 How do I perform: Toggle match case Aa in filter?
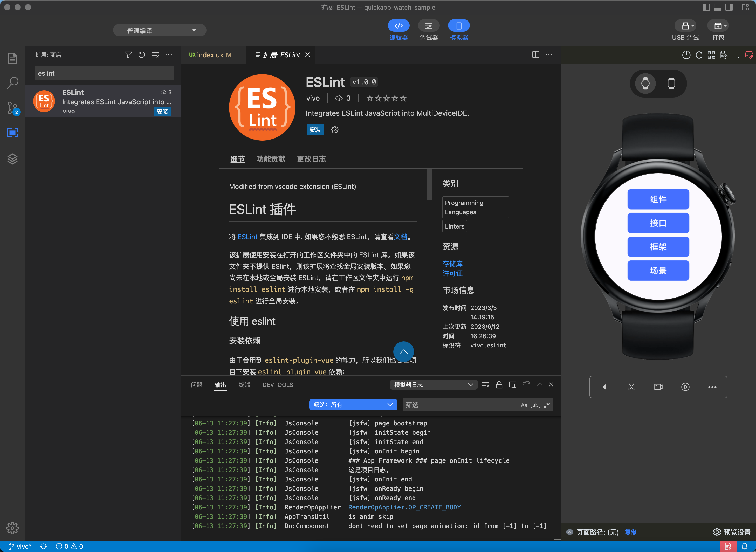pyautogui.click(x=524, y=405)
